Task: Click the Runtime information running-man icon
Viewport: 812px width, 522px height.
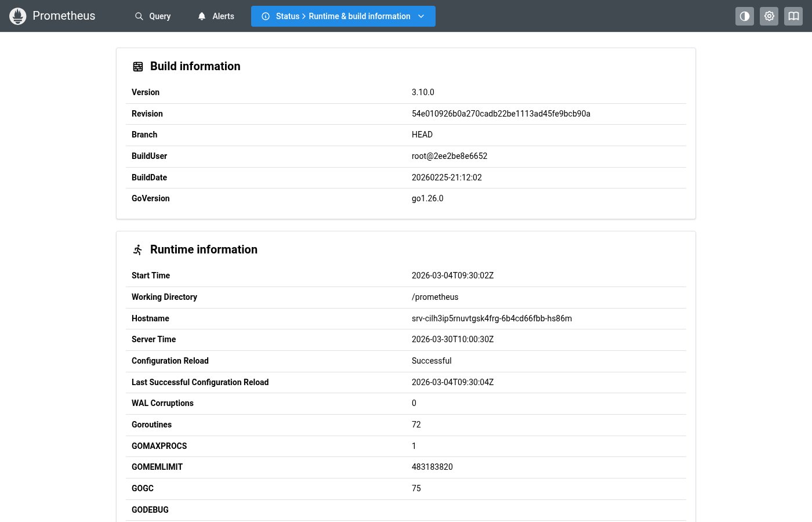Action: click(x=138, y=250)
